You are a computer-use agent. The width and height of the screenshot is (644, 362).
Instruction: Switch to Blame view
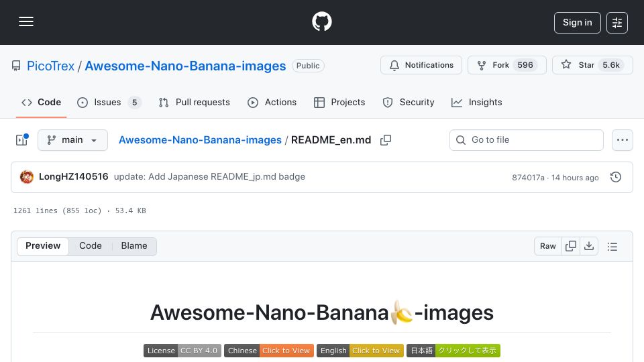pos(134,246)
